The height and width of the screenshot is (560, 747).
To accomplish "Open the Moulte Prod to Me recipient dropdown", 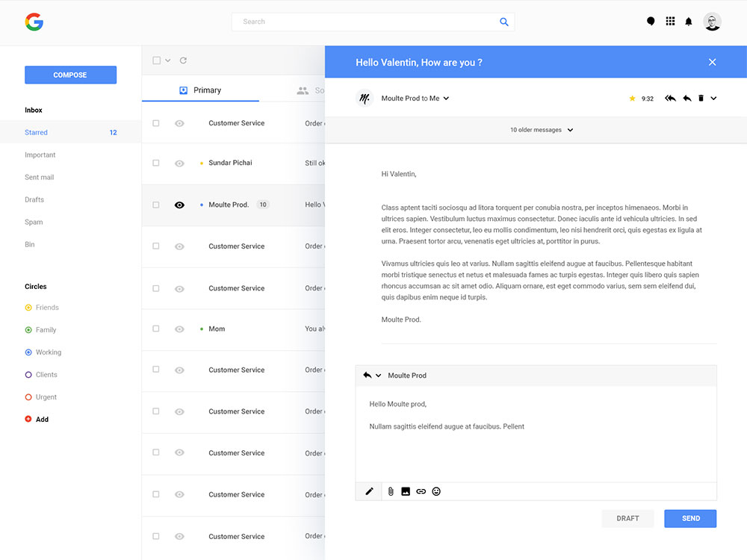I will [x=446, y=99].
